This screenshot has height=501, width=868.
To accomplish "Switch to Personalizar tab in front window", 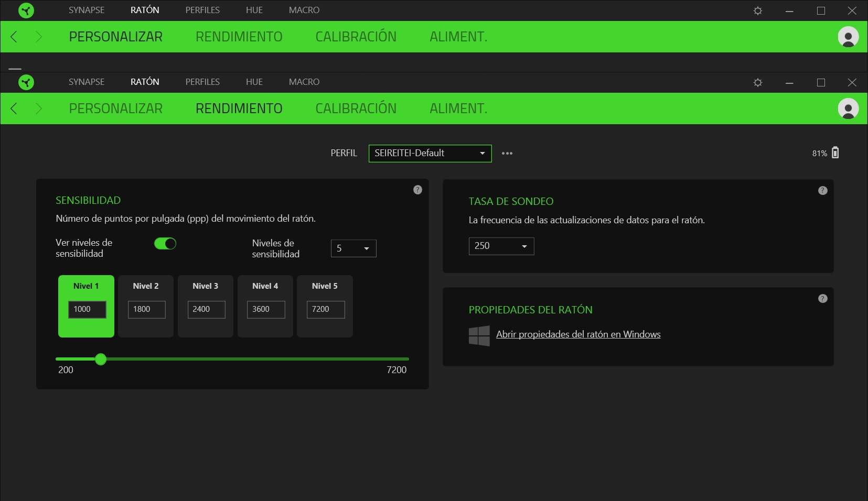I will coord(116,108).
